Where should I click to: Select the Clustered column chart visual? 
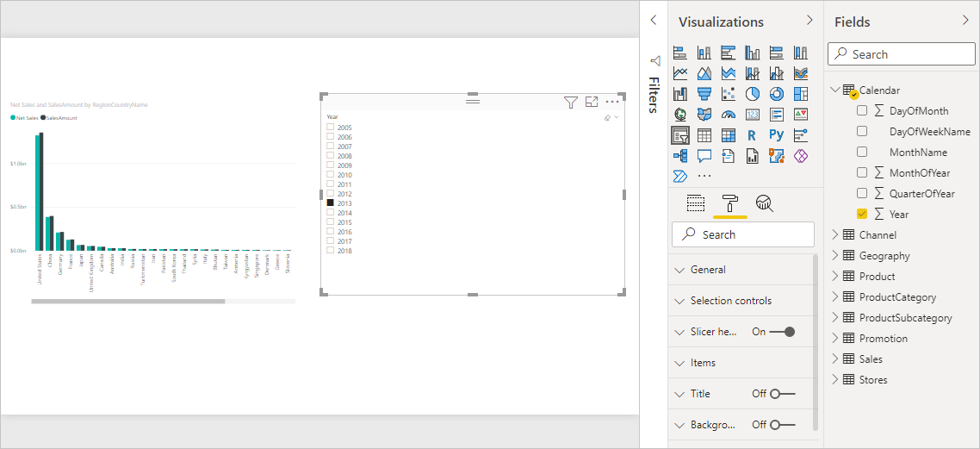(752, 53)
